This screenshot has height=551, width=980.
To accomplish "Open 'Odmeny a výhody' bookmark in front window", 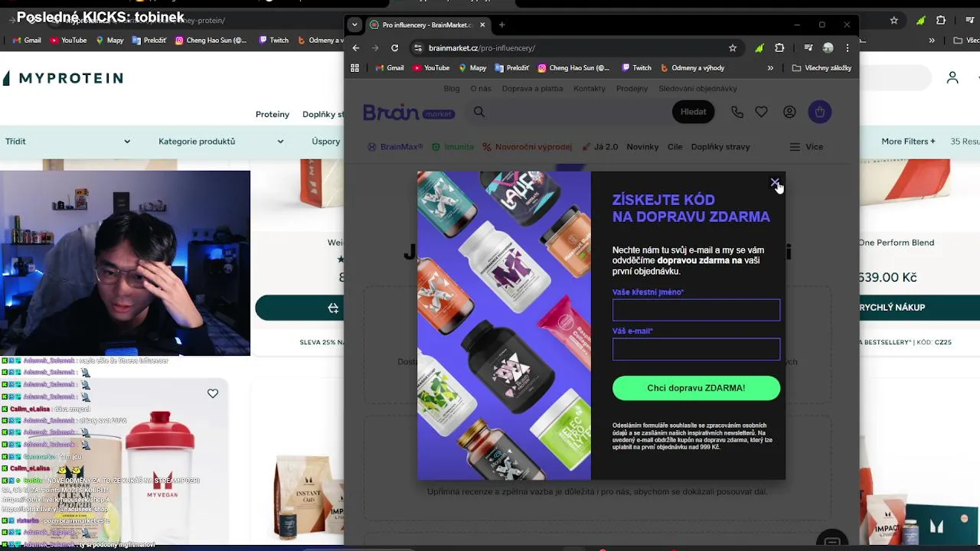I will [692, 67].
